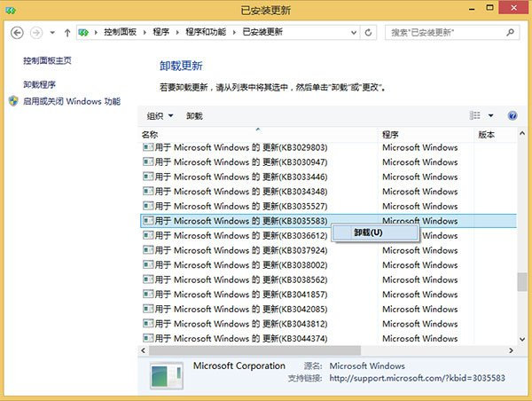Viewport: 532px width, 401px height.
Task: Open the 程序 breadcrumb
Action: tap(160, 32)
